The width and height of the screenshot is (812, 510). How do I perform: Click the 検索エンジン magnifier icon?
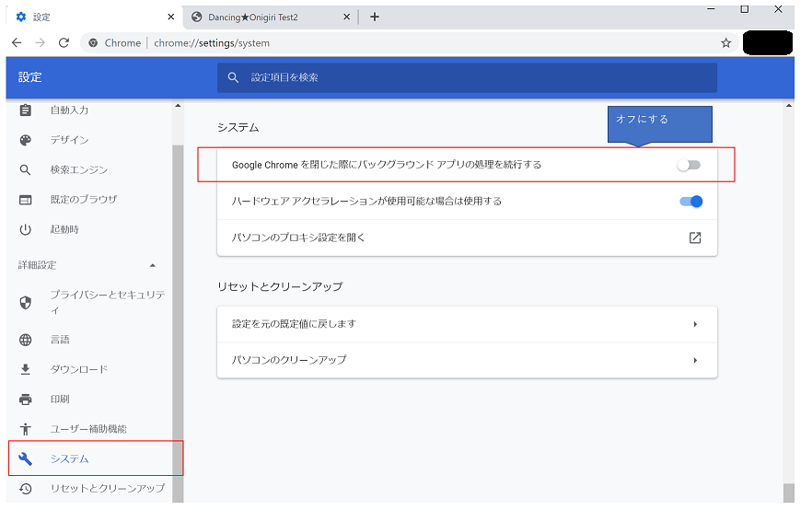coord(26,169)
